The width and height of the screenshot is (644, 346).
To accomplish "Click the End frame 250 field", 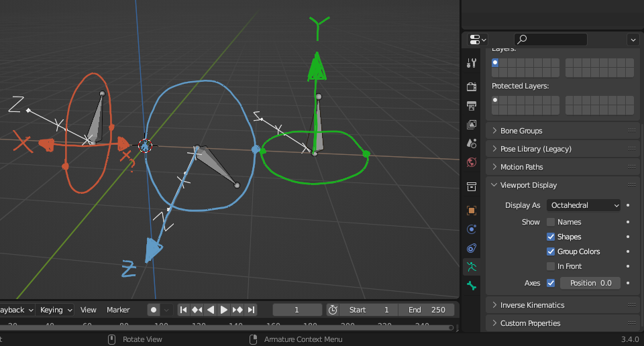I will point(427,310).
